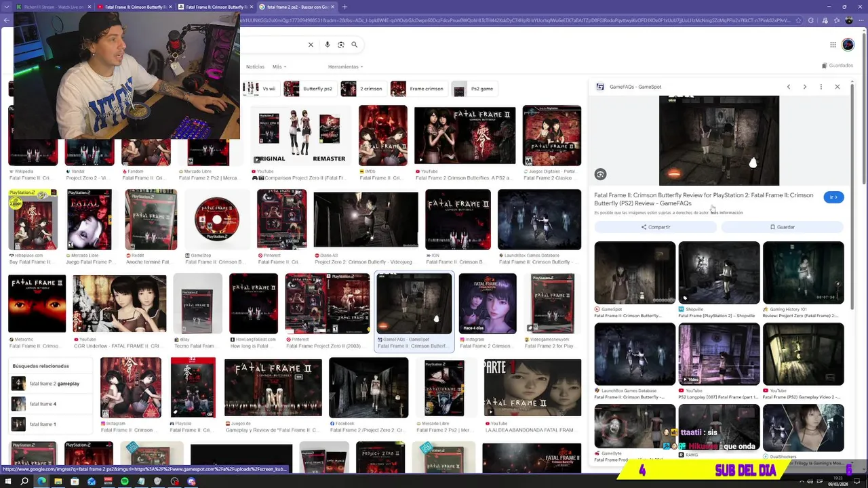Open the Más información copyright link
The width and height of the screenshot is (868, 488).
[x=726, y=213]
